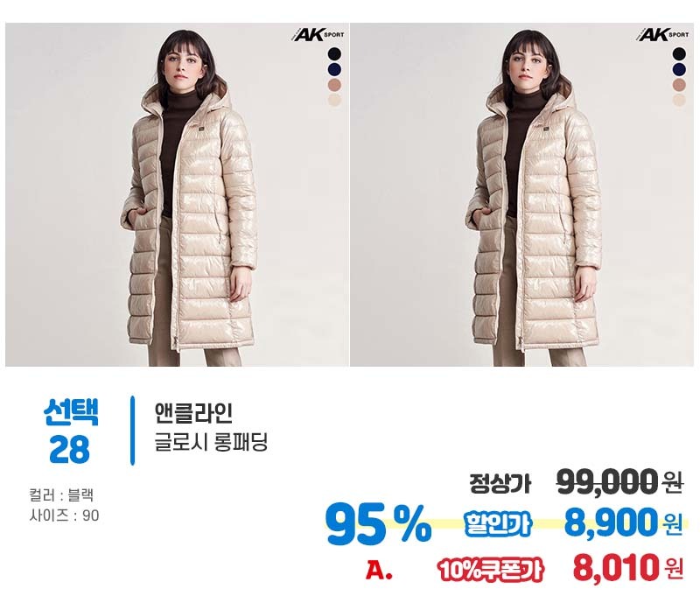Click the 선택 28 selection label
This screenshot has width=700, height=596.
click(x=71, y=431)
